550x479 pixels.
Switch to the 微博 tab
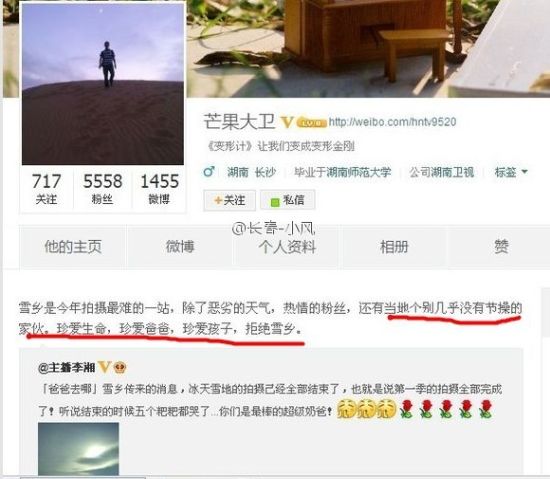pos(180,247)
